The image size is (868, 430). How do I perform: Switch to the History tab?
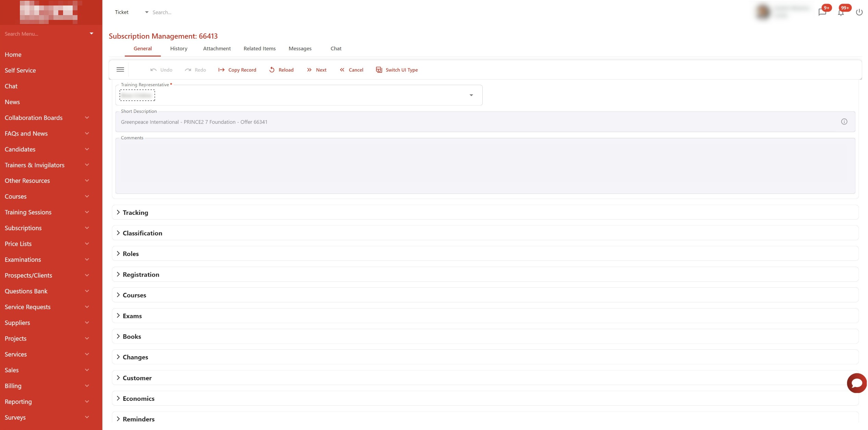click(x=179, y=48)
